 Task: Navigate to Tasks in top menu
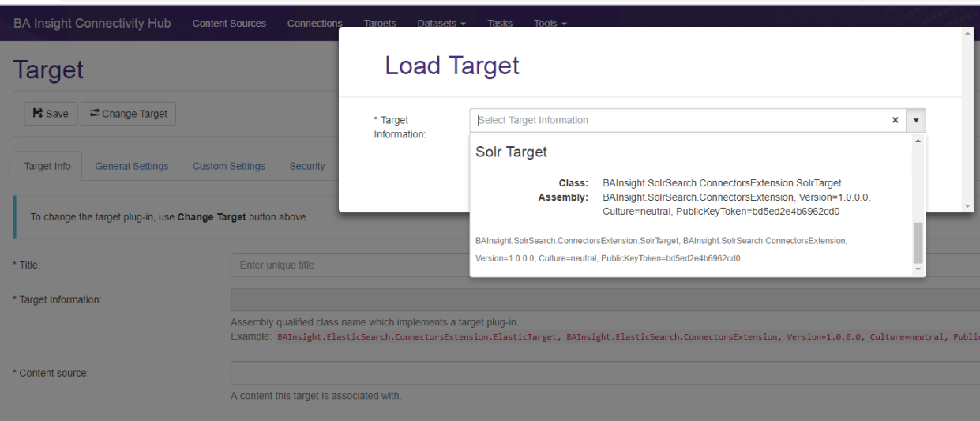coord(500,24)
